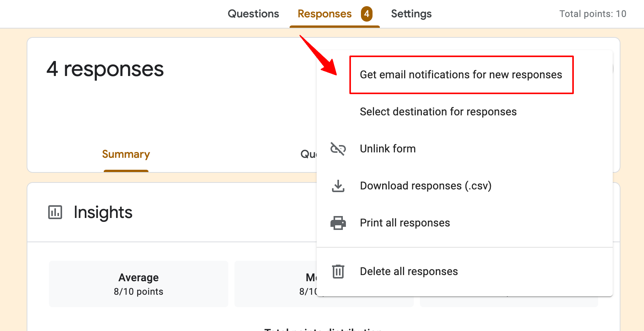Choose Select destination for responses
This screenshot has width=644, height=331.
438,111
